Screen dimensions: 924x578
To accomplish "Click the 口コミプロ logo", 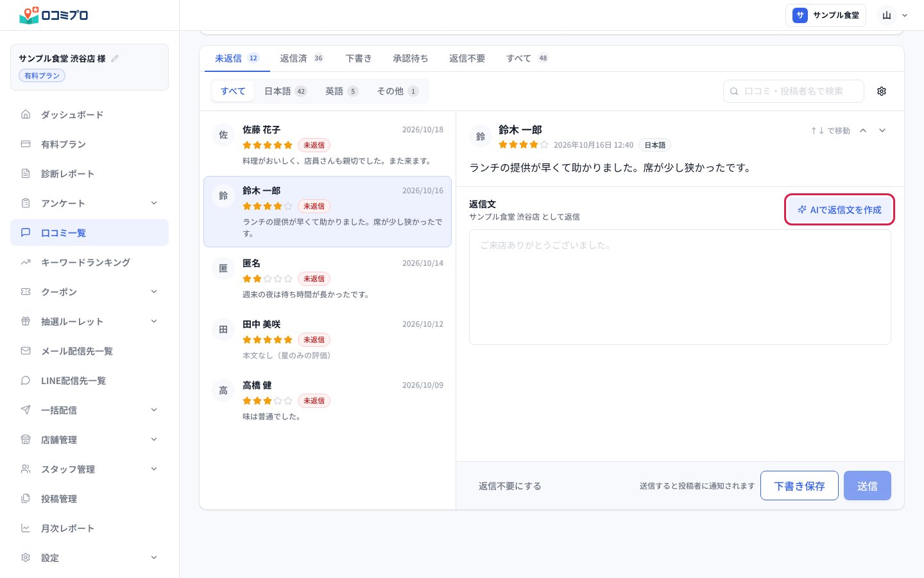I will coord(54,15).
